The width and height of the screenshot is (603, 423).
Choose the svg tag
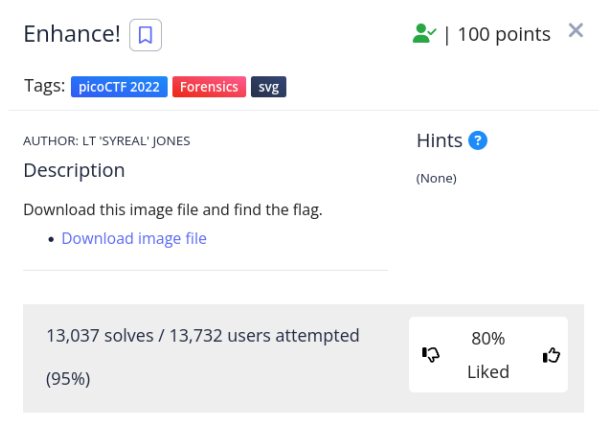268,87
